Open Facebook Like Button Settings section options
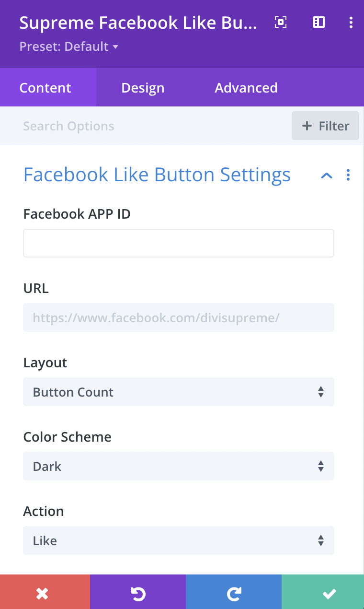The width and height of the screenshot is (364, 609). (348, 175)
